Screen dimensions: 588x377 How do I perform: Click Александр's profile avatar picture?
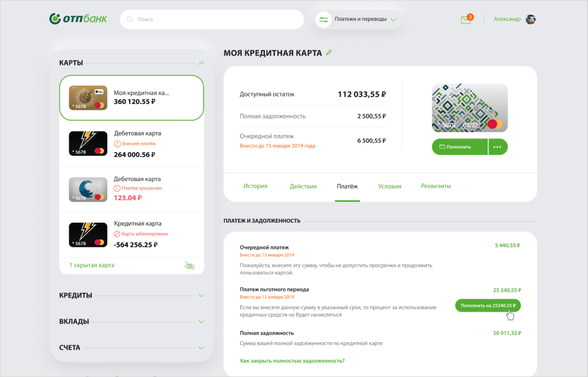[531, 19]
